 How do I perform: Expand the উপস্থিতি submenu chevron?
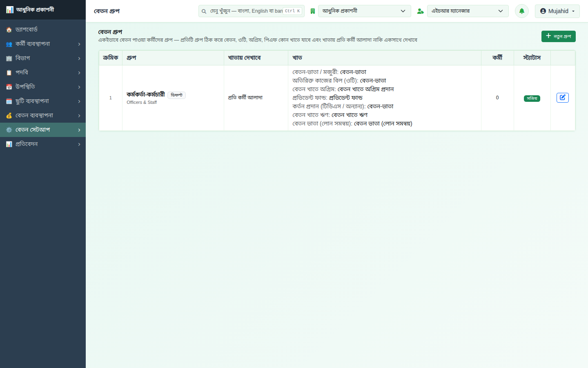click(79, 87)
